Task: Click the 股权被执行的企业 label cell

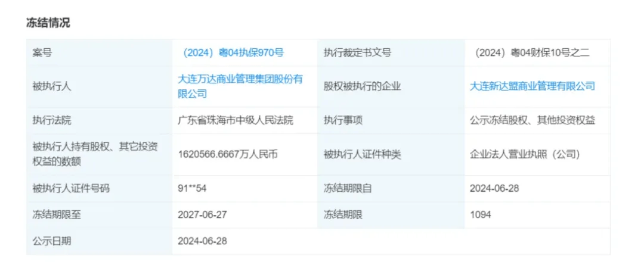Action: coord(391,86)
